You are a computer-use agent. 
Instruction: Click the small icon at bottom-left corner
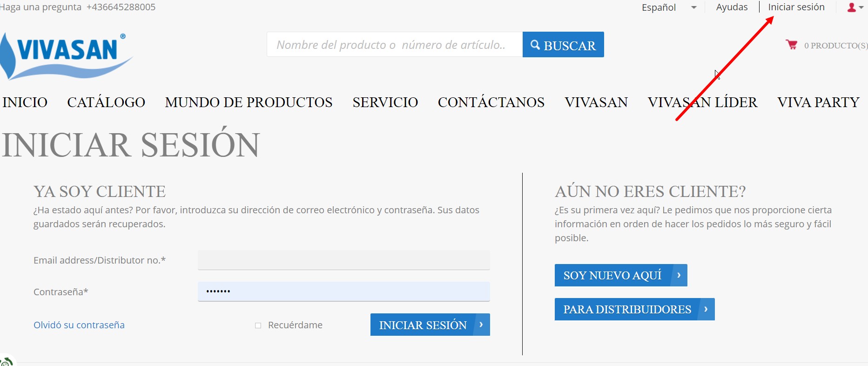pos(7,361)
